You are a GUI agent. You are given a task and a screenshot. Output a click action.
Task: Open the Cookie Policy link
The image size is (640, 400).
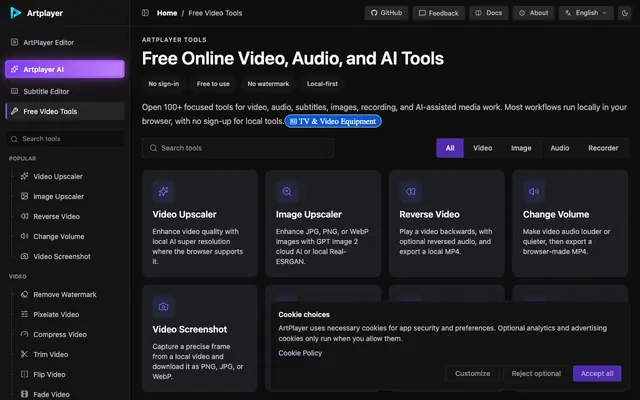point(300,353)
